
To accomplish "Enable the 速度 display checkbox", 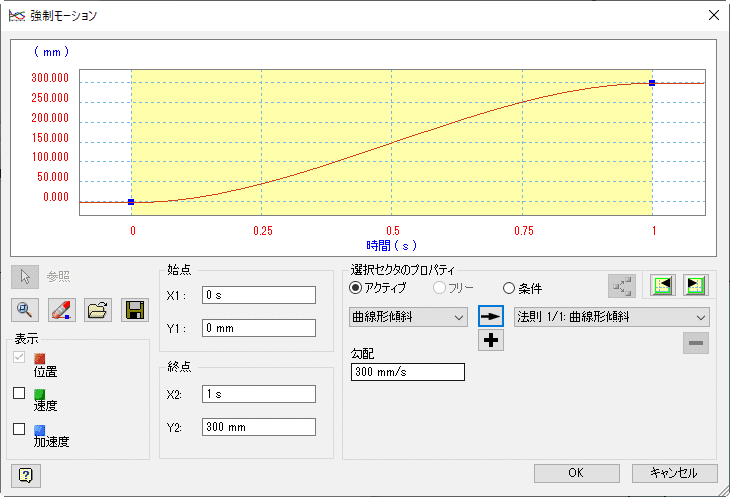I will coord(19,393).
